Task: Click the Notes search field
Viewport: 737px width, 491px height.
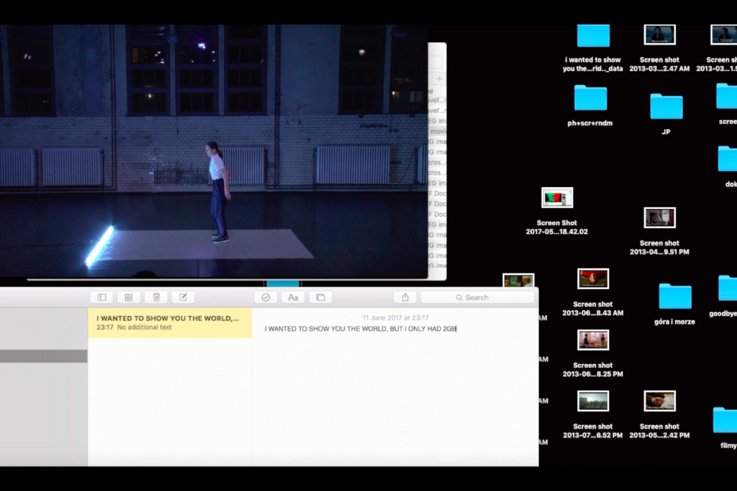Action: coord(477,297)
